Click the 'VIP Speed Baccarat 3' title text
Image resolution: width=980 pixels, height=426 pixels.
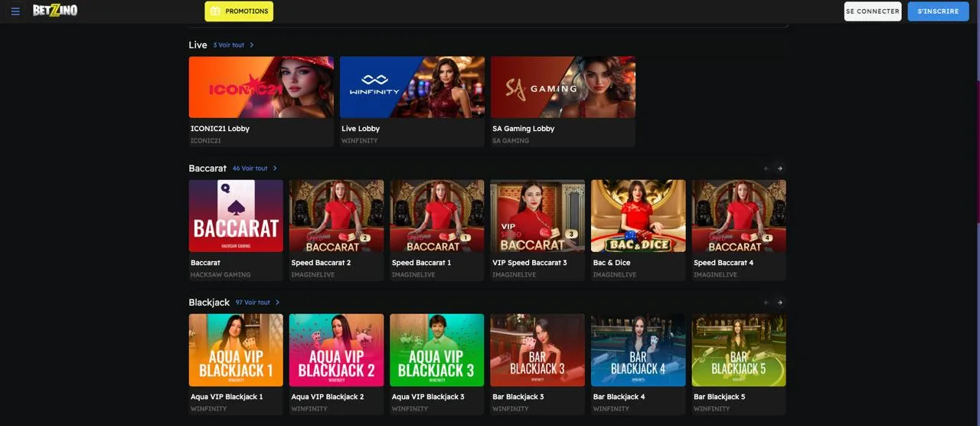(530, 263)
